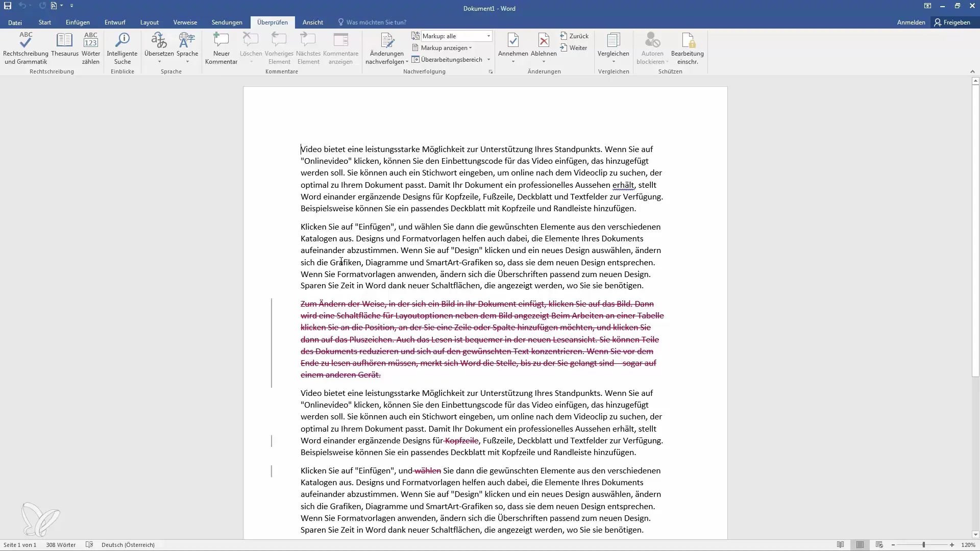Change language Deutsch (Österreich)

128,545
